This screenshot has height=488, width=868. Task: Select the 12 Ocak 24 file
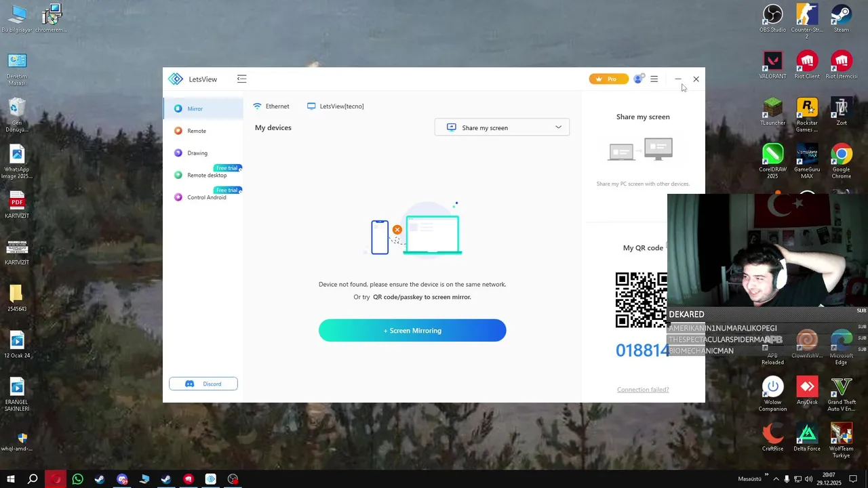pos(17,345)
